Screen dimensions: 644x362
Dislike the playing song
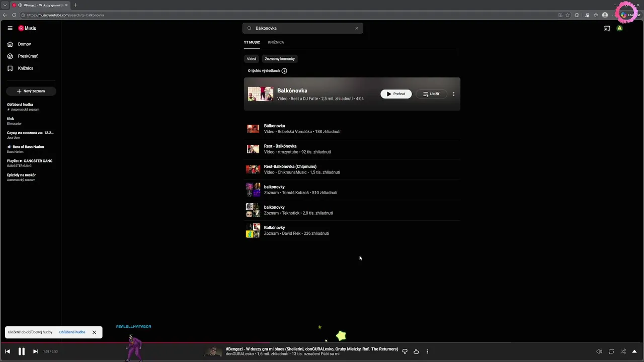(x=405, y=351)
